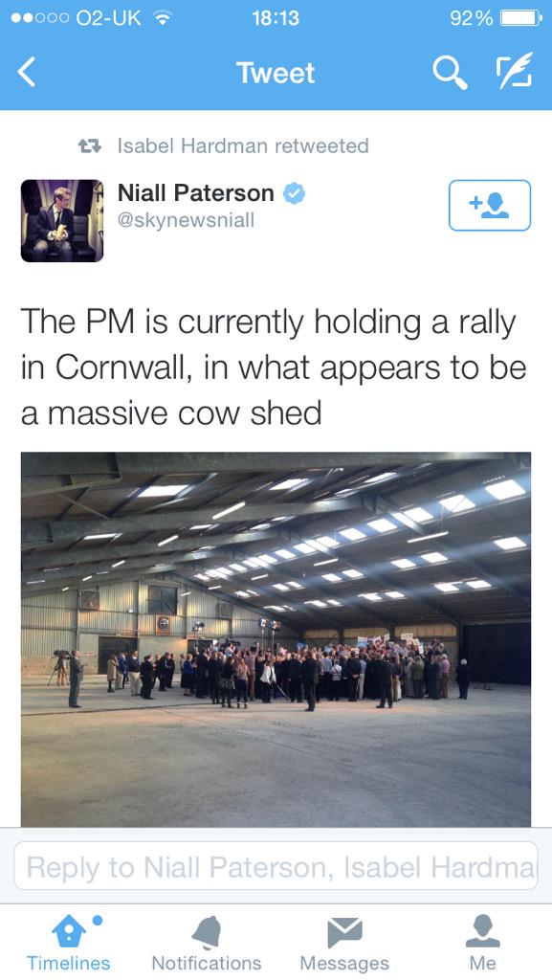Open search with magnifying glass icon
552x980 pixels.
(x=450, y=72)
